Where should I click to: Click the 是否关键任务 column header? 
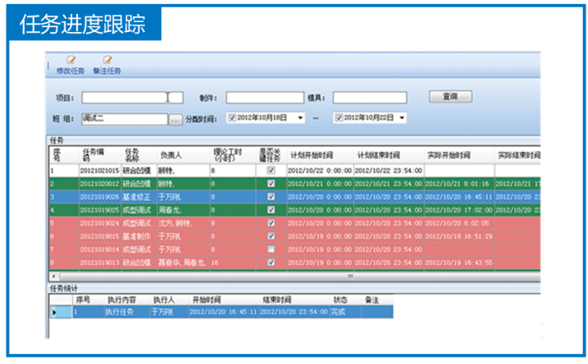pos(271,155)
